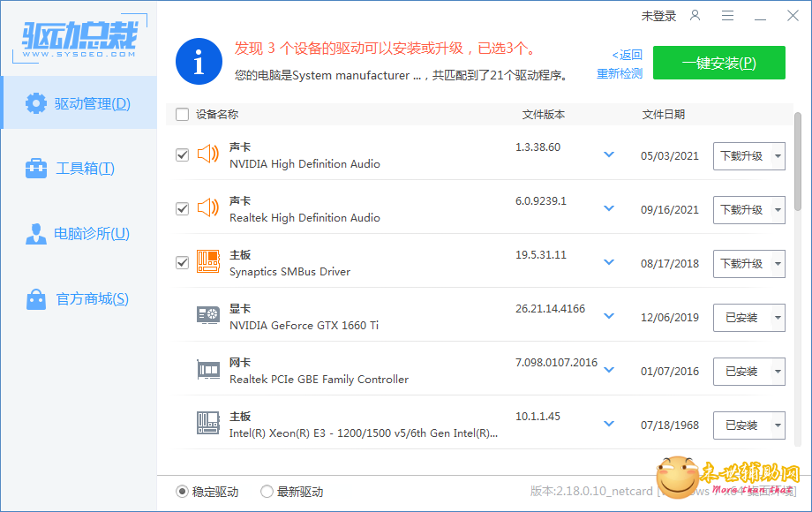
Task: Click the toolbox briefcase icon
Action: point(35,169)
